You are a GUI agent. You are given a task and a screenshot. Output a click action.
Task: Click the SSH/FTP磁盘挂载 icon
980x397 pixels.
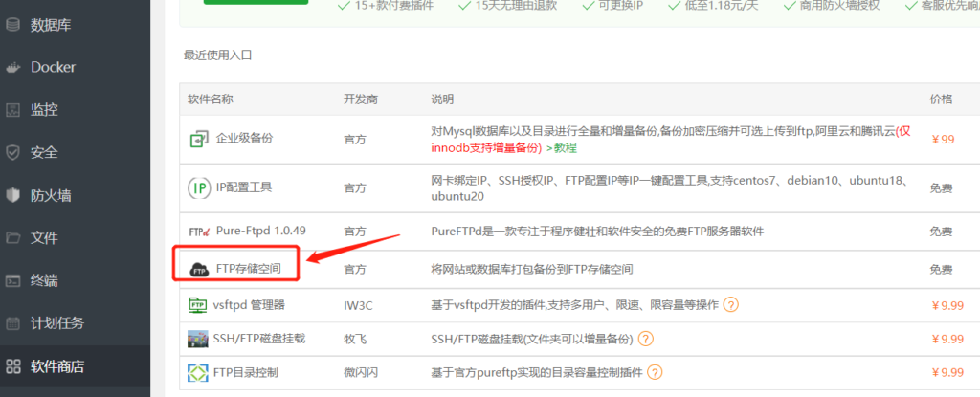pos(198,339)
